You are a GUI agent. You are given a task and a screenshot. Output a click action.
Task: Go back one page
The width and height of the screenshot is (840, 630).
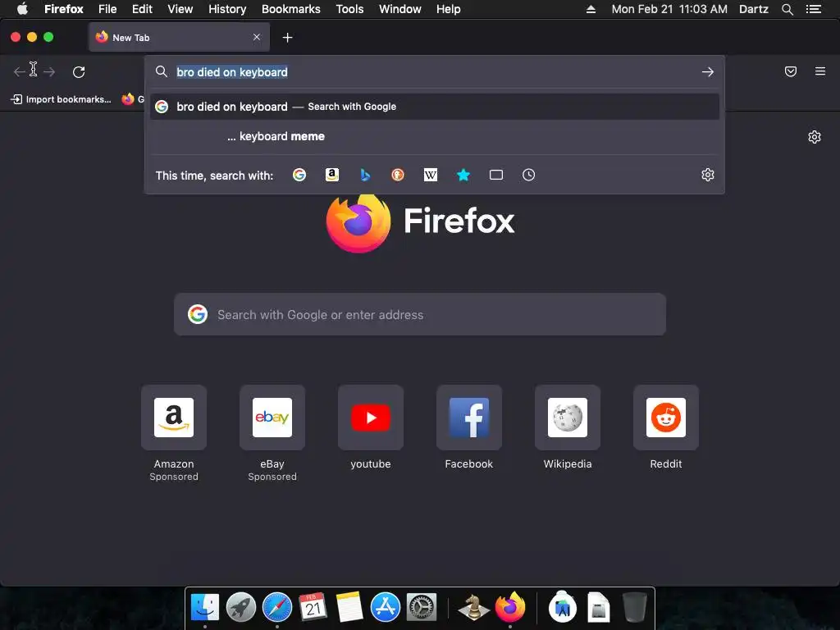point(20,72)
